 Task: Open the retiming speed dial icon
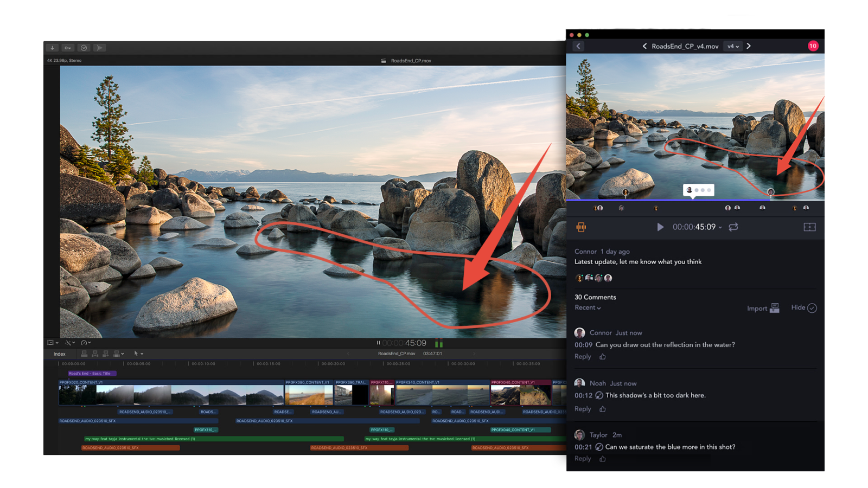(85, 342)
